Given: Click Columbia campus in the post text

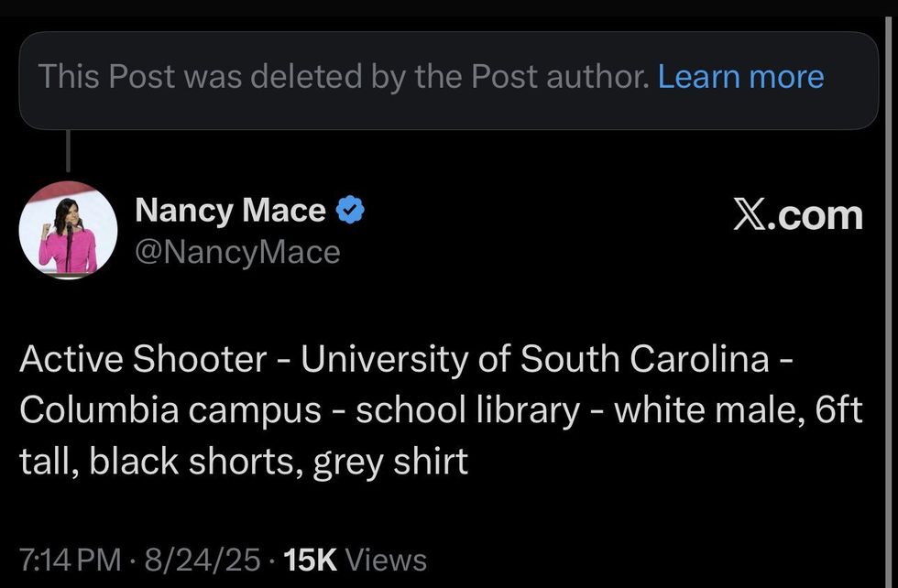Looking at the screenshot, I should (x=170, y=410).
